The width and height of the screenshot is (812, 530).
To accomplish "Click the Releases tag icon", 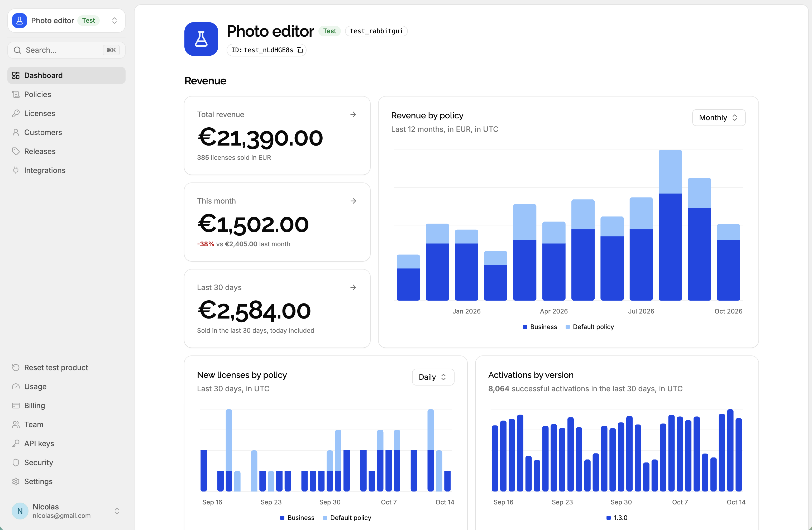I will tap(16, 151).
